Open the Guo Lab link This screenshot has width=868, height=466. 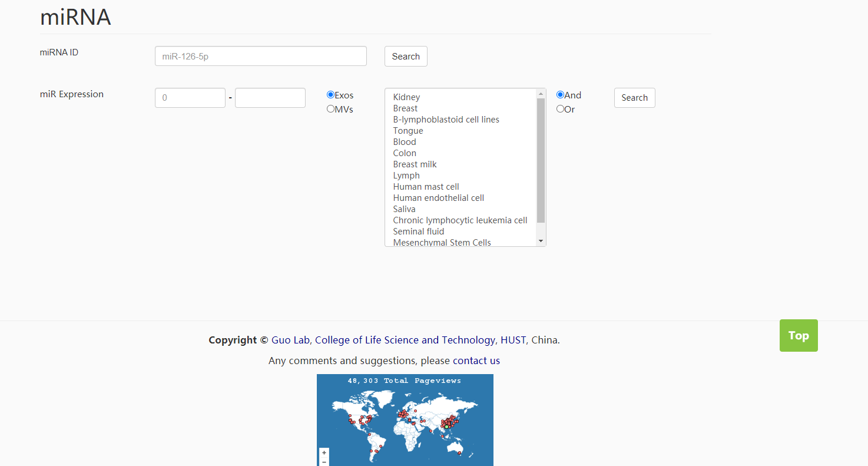coord(290,340)
